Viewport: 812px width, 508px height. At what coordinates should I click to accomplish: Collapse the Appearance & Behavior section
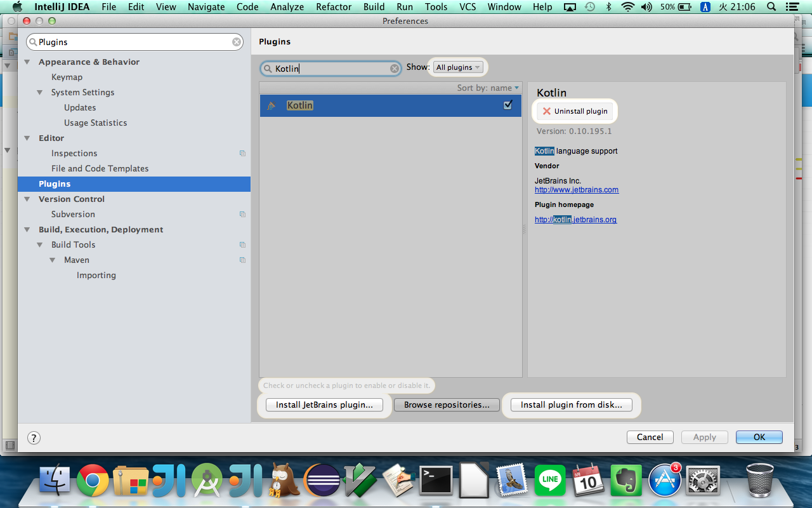tap(27, 62)
